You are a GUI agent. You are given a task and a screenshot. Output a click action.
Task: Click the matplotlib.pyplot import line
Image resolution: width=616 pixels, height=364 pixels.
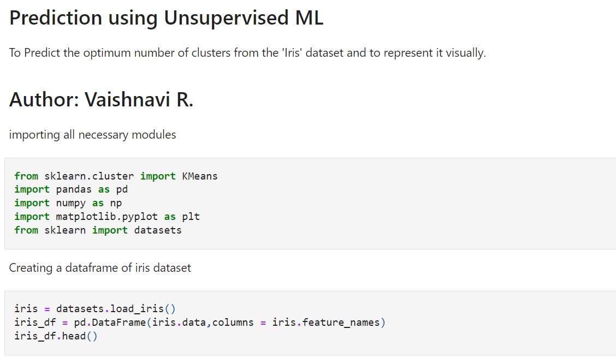pyautogui.click(x=107, y=216)
